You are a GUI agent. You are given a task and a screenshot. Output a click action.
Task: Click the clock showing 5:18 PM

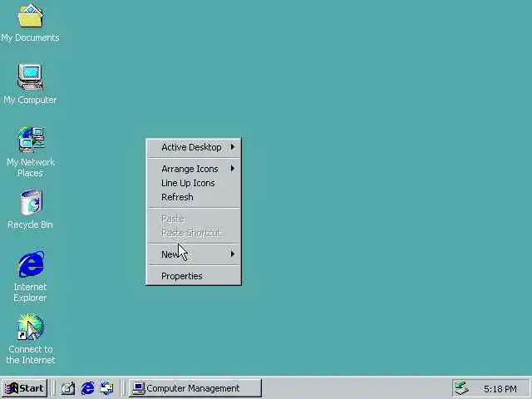(500, 388)
